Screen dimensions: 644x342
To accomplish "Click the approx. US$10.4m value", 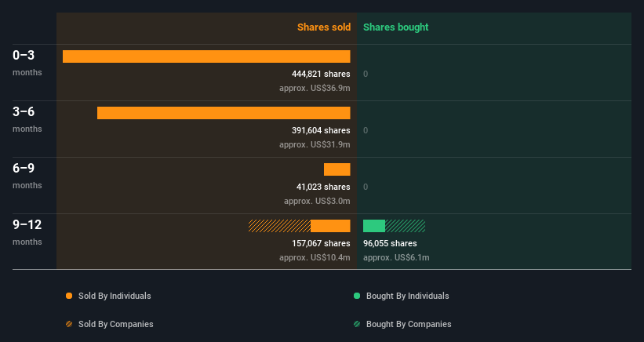I will [315, 257].
